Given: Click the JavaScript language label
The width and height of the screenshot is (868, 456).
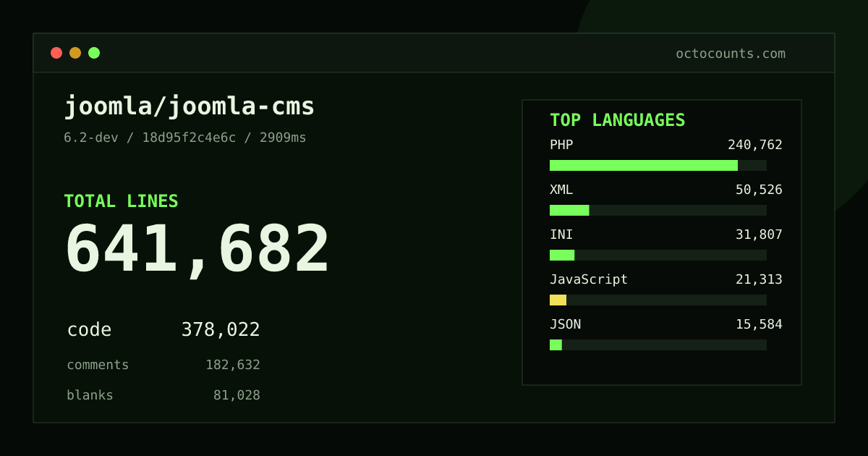Looking at the screenshot, I should coord(589,279).
